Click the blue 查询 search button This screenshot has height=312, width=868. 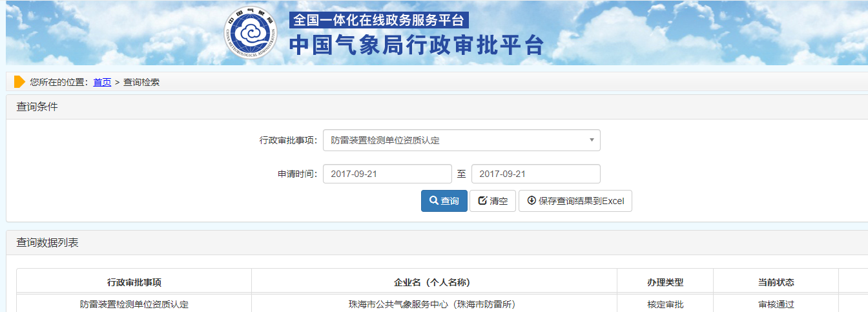[444, 201]
